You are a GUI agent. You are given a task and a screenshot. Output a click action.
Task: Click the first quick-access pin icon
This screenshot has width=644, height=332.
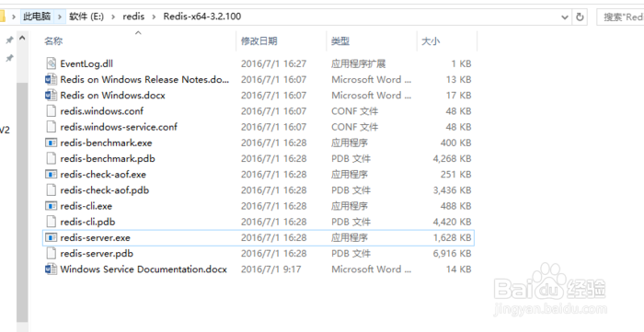[9, 40]
